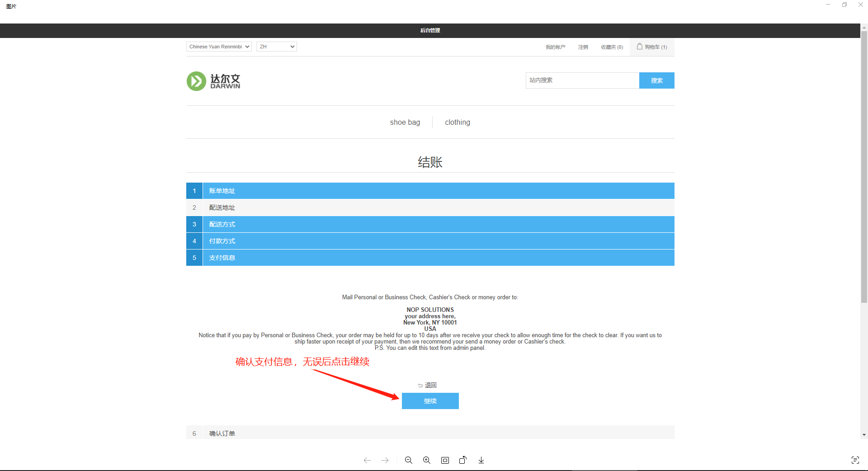Click the 搜索 search button
The height and width of the screenshot is (471, 868).
[656, 80]
